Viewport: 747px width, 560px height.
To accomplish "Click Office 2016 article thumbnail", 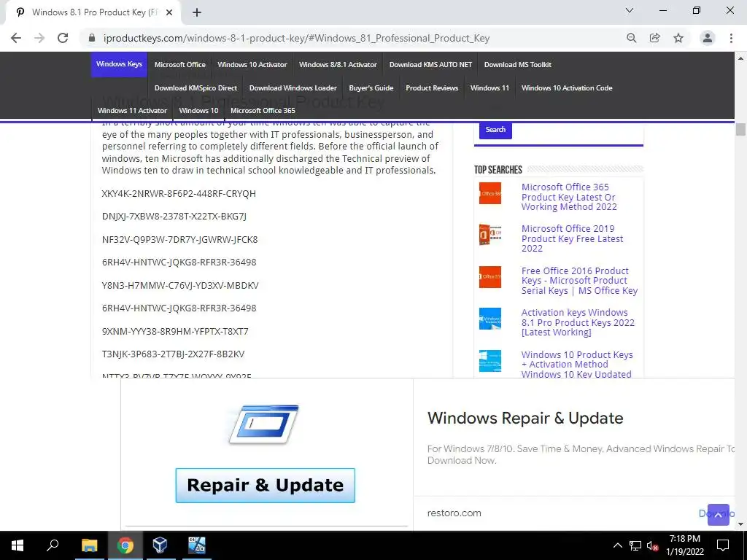I will (490, 276).
